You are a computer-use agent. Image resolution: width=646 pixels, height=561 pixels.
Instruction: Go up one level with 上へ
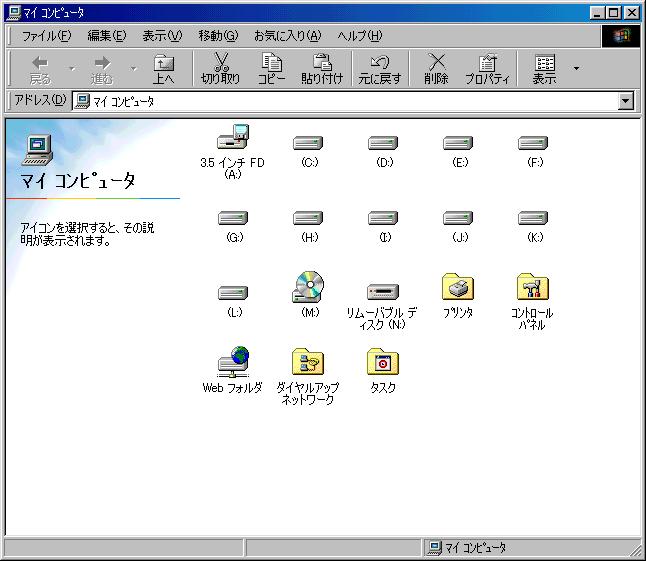pyautogui.click(x=164, y=69)
